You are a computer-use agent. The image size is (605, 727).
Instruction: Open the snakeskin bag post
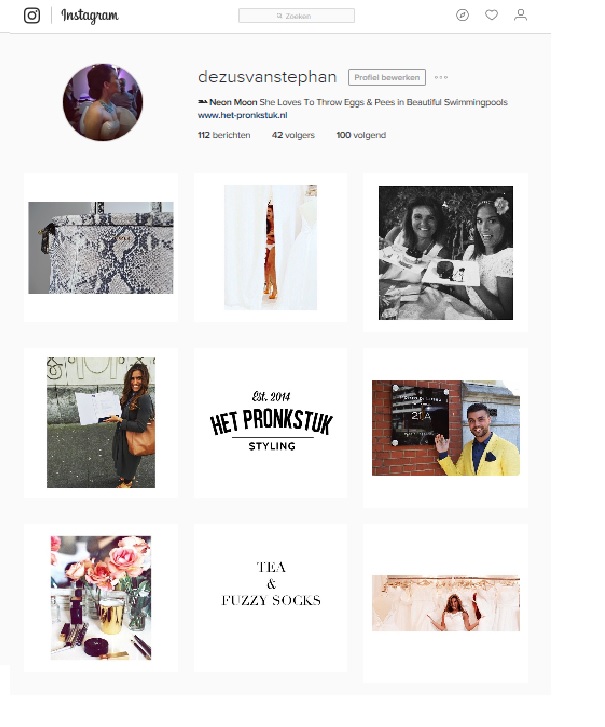pos(101,248)
